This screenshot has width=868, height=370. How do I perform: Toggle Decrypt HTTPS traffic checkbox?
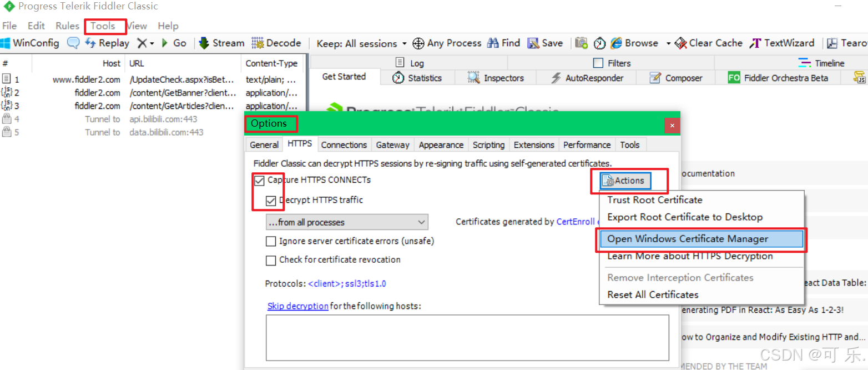[271, 201]
